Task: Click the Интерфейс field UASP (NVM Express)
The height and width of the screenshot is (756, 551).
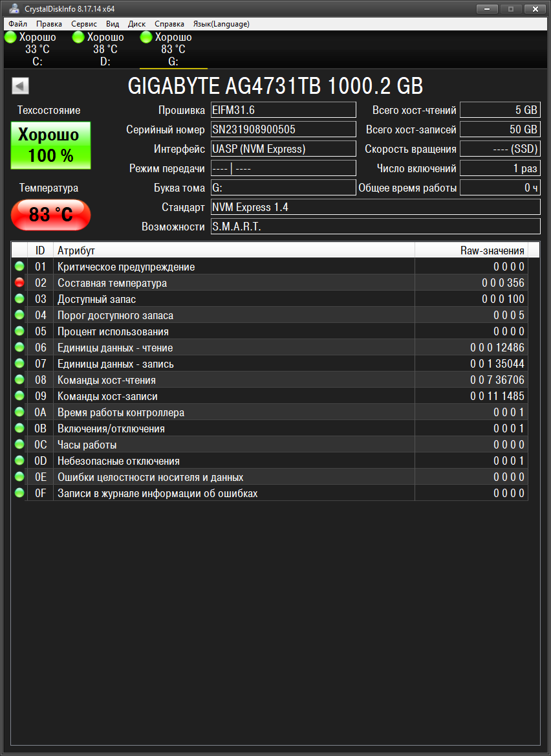Action: 283,148
